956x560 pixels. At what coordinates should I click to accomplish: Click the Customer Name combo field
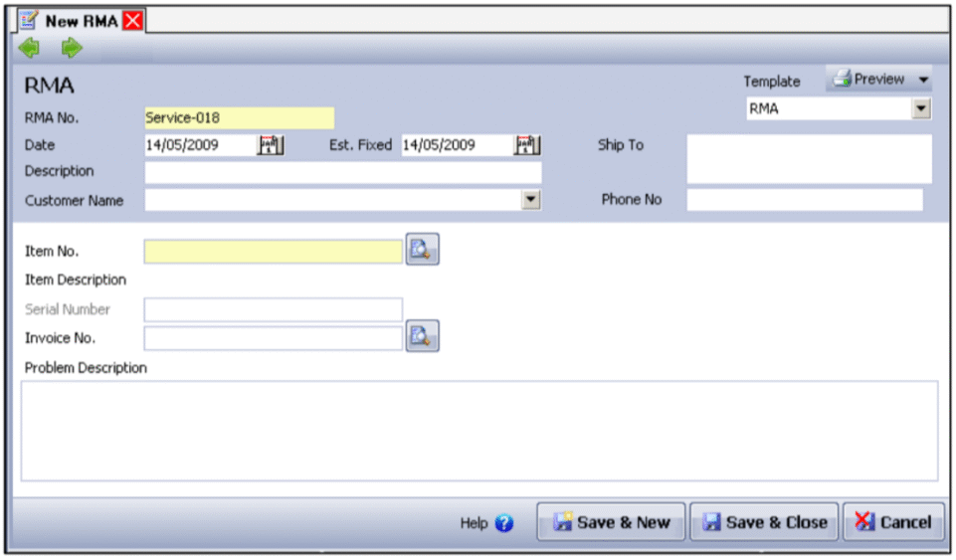click(342, 199)
